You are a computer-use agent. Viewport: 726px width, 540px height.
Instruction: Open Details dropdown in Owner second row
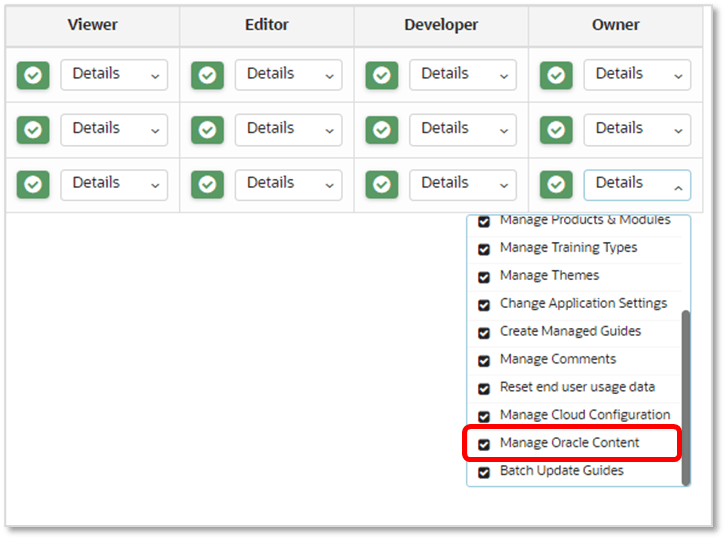click(637, 130)
